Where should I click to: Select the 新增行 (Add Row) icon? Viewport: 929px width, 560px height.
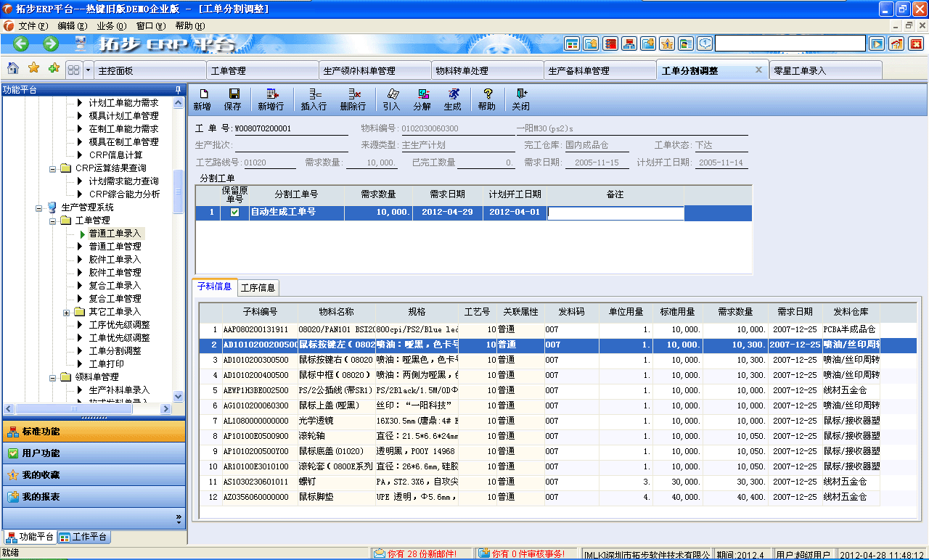pyautogui.click(x=271, y=97)
